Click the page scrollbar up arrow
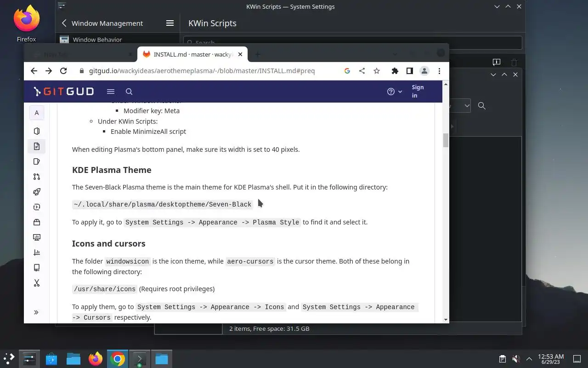The image size is (588, 368). pos(446,84)
